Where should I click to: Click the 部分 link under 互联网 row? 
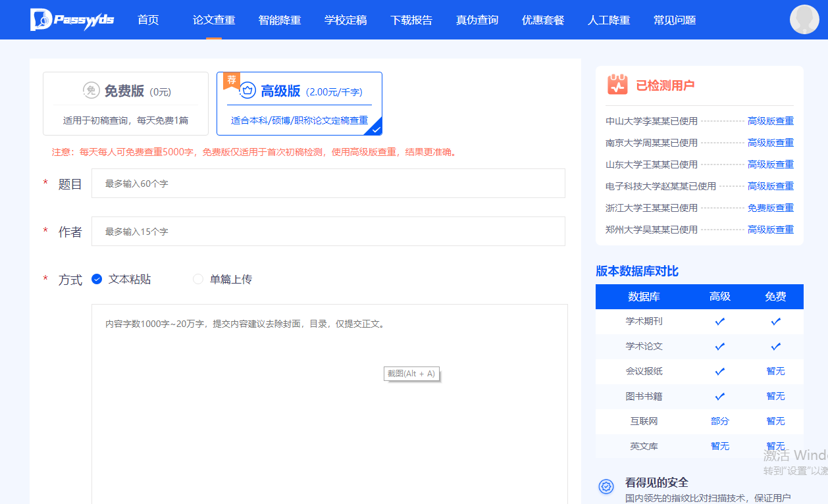pyautogui.click(x=719, y=420)
